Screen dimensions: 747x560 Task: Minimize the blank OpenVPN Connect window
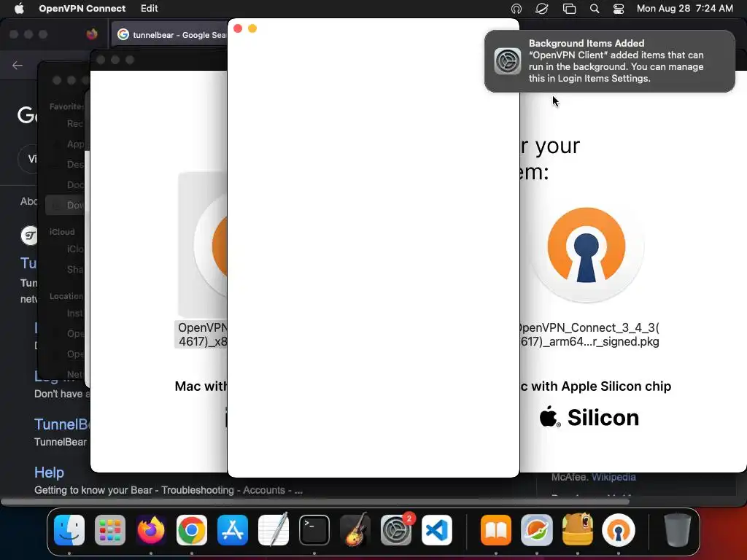pyautogui.click(x=252, y=28)
